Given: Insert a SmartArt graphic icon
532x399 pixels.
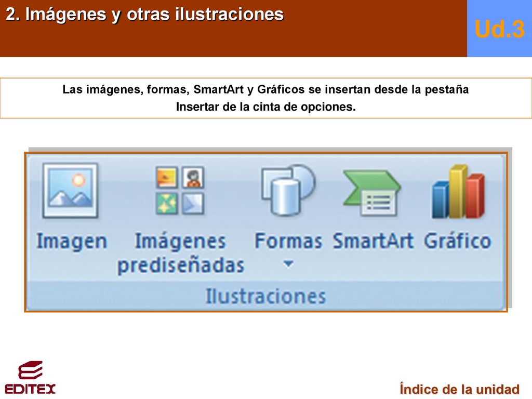Looking at the screenshot, I should point(372,193).
